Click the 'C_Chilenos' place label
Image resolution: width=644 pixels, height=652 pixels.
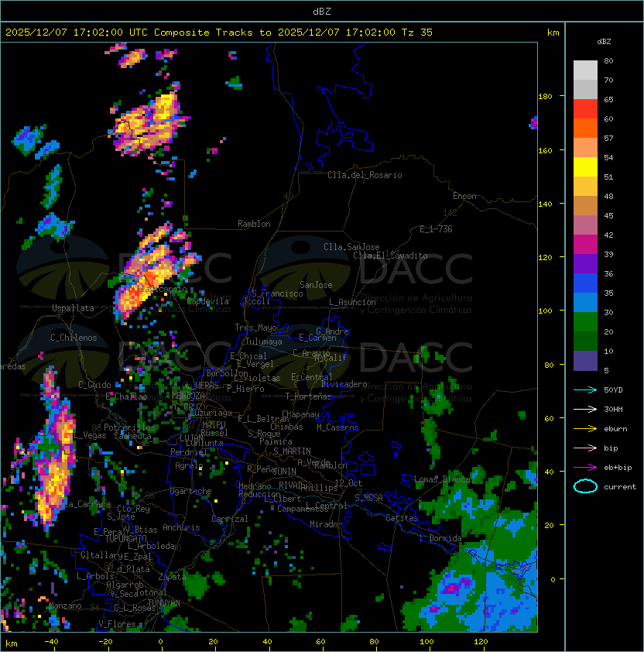pos(74,338)
